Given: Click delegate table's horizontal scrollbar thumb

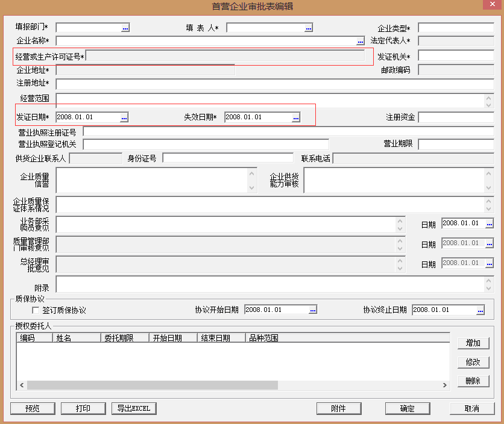Looking at the screenshot, I should (153, 385).
